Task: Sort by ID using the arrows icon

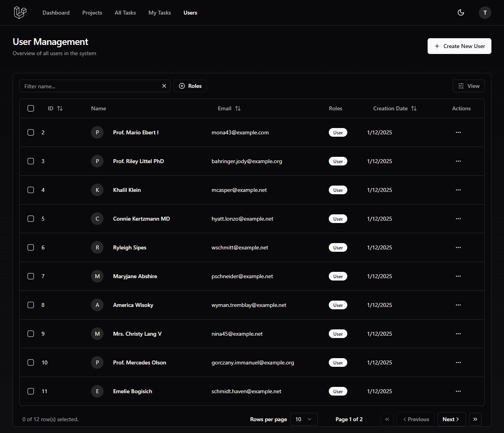Action: click(x=60, y=108)
